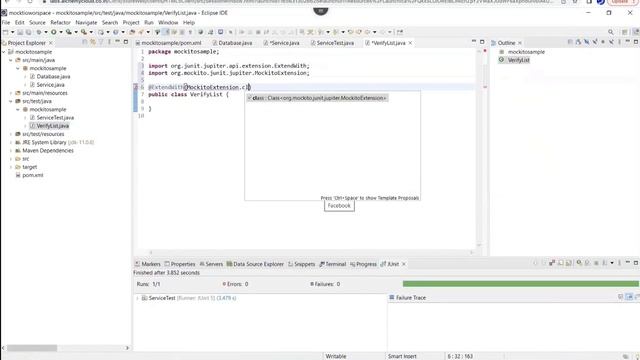Image resolution: width=640 pixels, height=360 pixels.
Task: Open the Source menu
Action: coord(37,22)
